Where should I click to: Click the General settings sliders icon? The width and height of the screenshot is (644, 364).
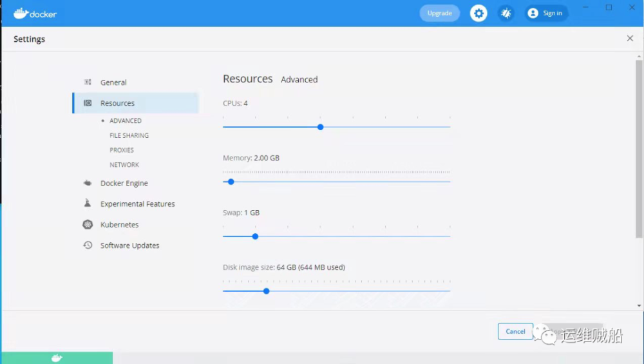point(88,82)
